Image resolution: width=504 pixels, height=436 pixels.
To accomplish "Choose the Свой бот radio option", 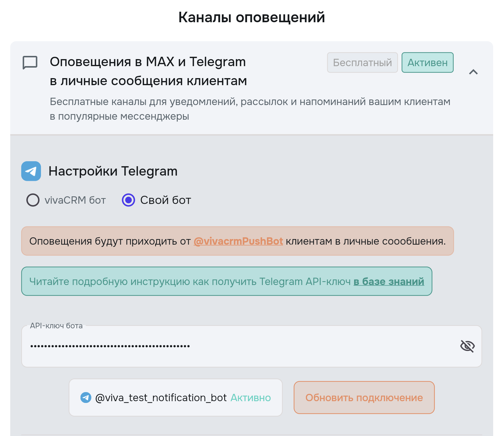I will click(x=128, y=200).
